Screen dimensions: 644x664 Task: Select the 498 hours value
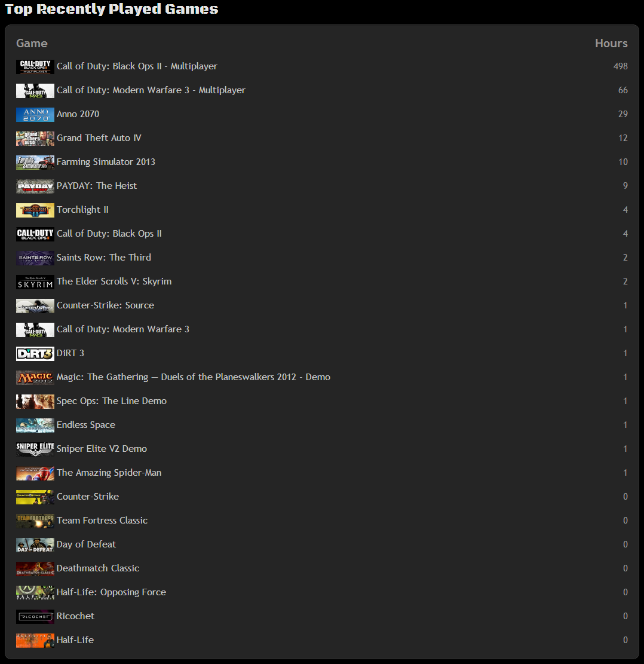[x=621, y=66]
